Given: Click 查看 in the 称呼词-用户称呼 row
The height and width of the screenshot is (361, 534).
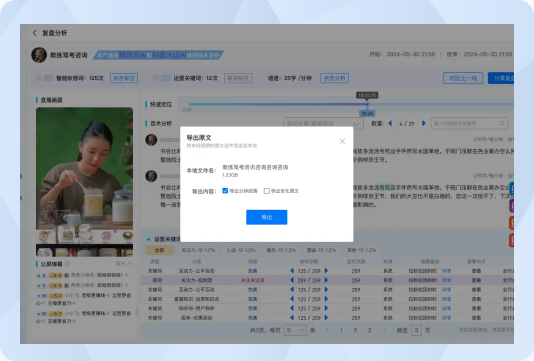Looking at the screenshot, I should (x=476, y=309).
